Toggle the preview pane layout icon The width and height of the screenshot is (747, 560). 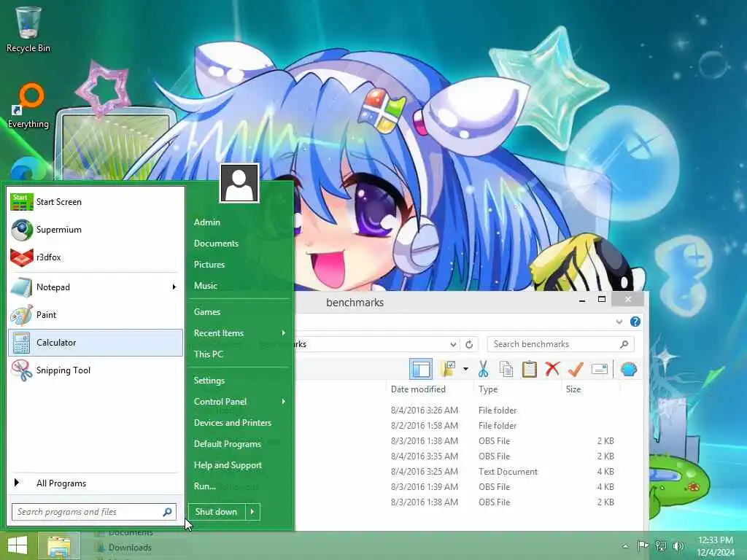point(421,369)
